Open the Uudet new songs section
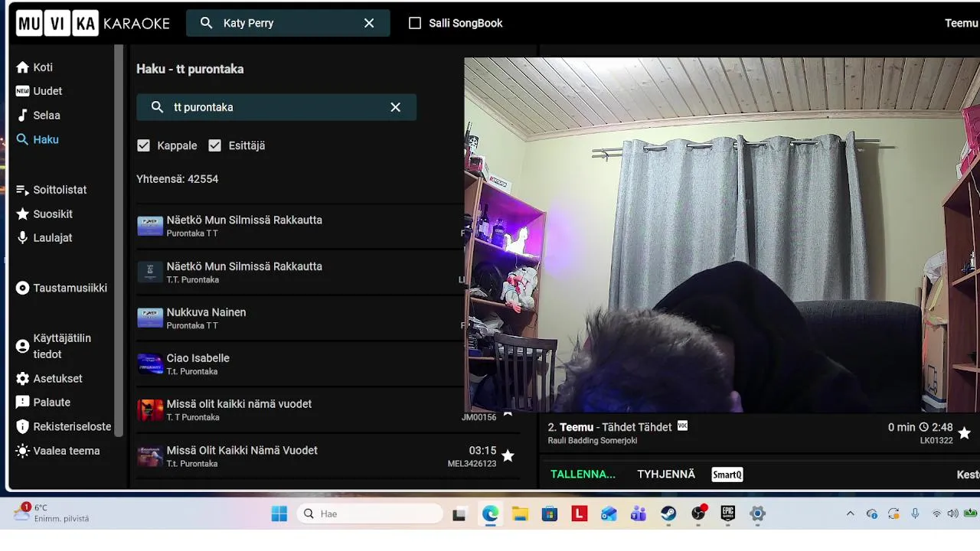The width and height of the screenshot is (980, 551). (x=39, y=91)
